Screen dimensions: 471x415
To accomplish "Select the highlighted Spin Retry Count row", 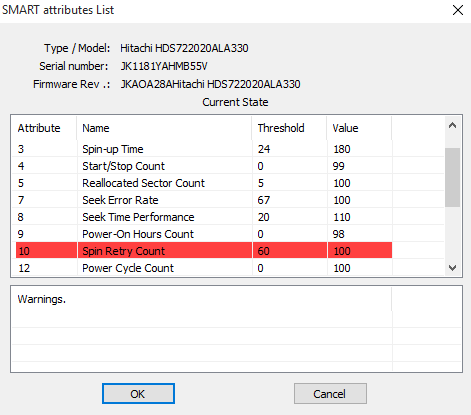I will 204,251.
